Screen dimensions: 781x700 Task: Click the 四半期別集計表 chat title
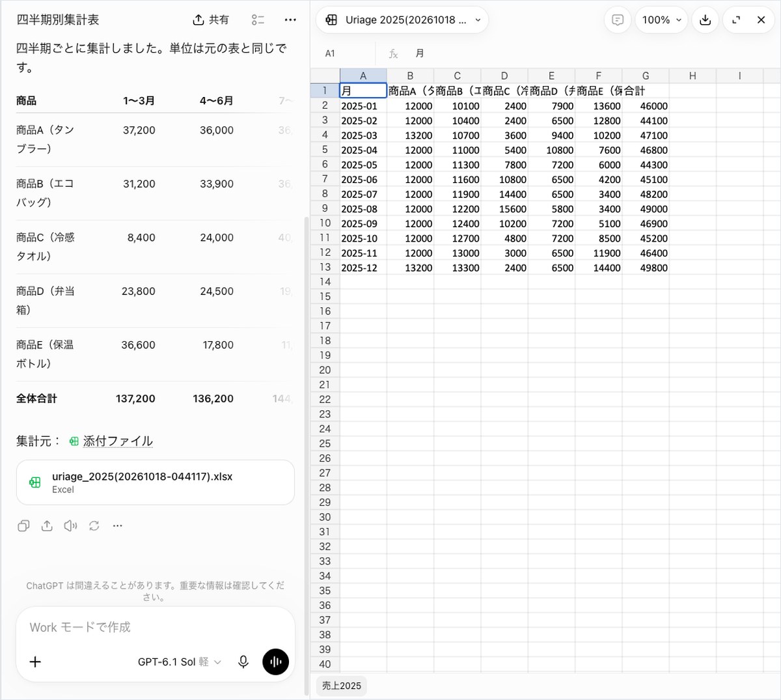coord(58,20)
